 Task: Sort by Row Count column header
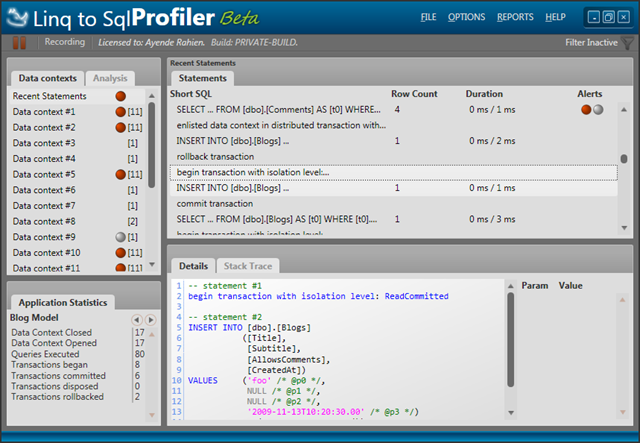point(414,94)
